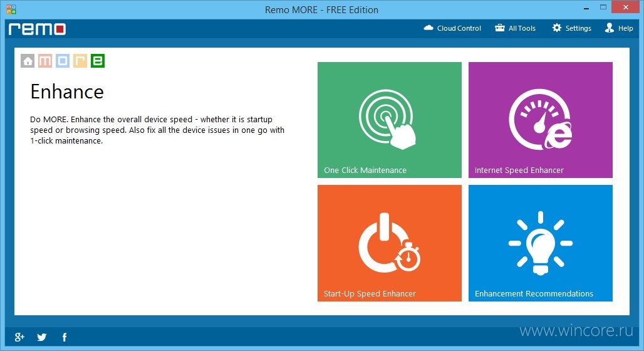Open Settings in the top bar
This screenshot has width=644, height=351.
click(x=572, y=28)
